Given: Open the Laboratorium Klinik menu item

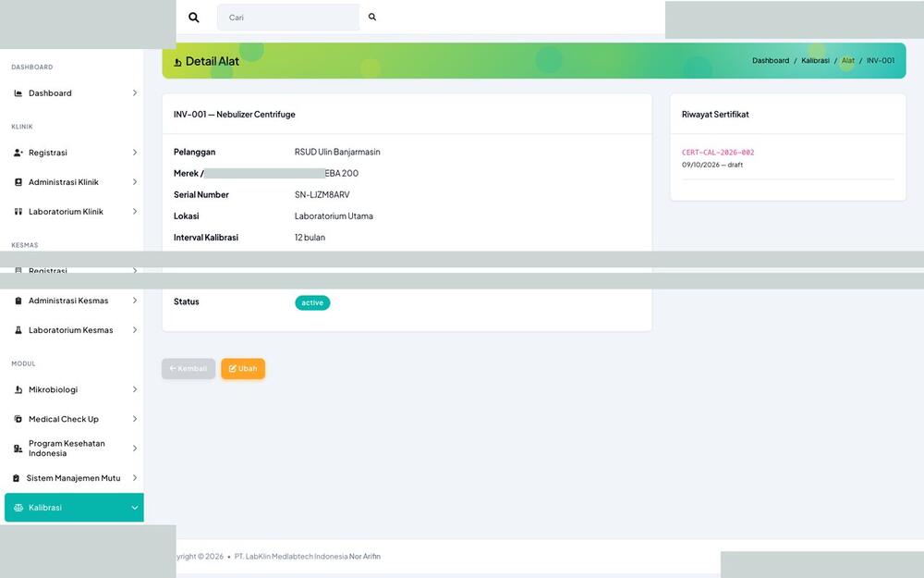Looking at the screenshot, I should point(74,212).
